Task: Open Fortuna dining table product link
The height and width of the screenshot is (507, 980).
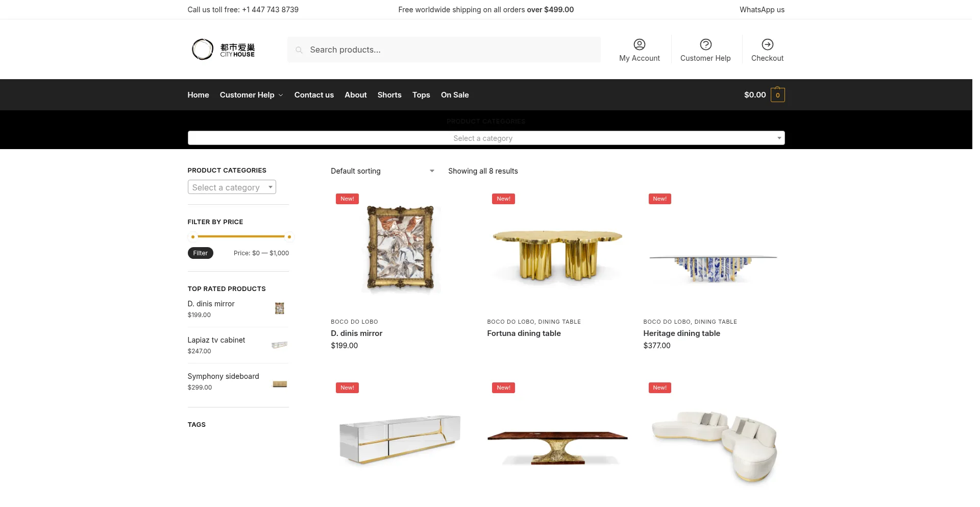Action: tap(524, 333)
